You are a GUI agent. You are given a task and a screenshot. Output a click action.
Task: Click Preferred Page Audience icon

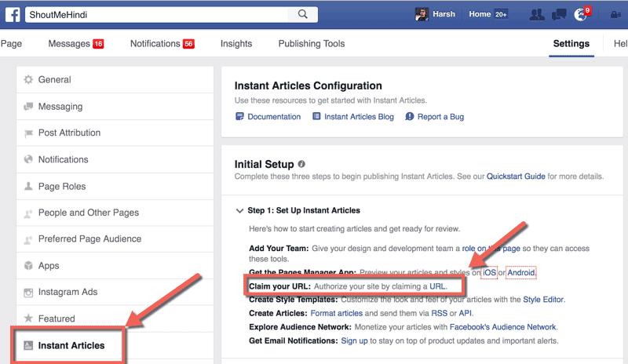click(28, 239)
